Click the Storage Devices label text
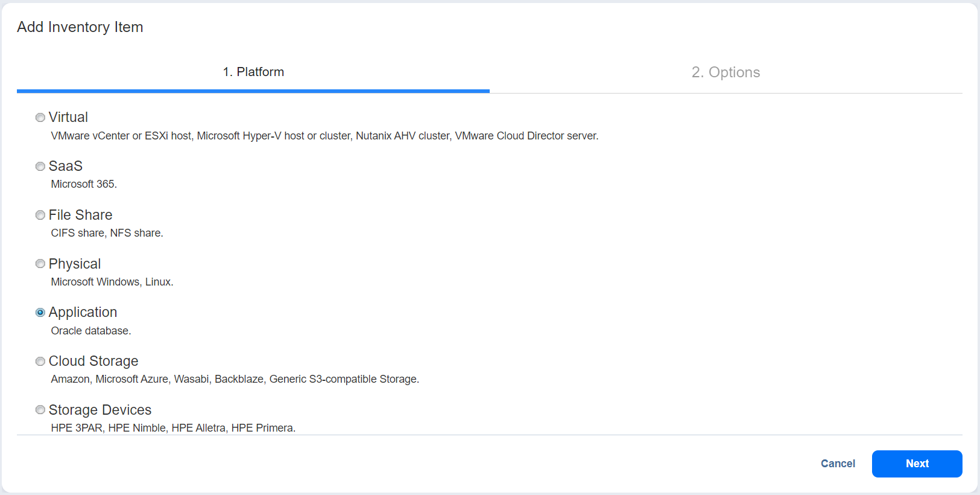980x495 pixels. tap(100, 410)
